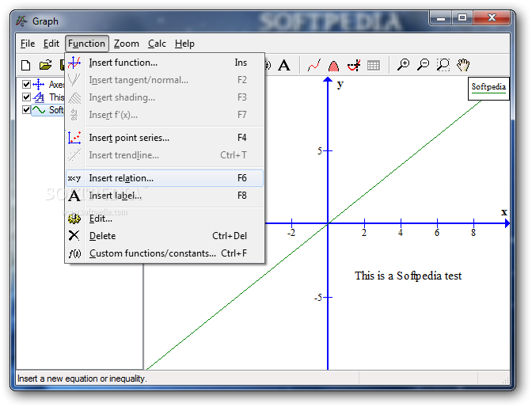Viewport: 532px width, 407px height.
Task: Choose Insert point series... menu entry
Action: 165,138
